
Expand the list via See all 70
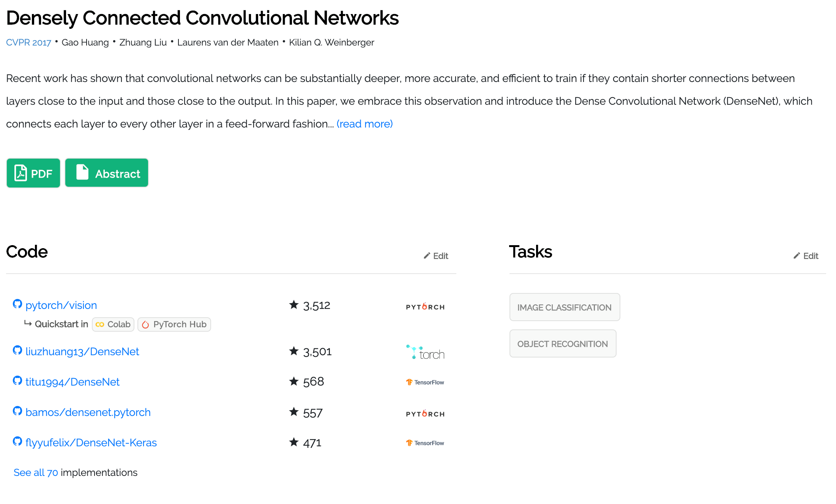tap(36, 472)
